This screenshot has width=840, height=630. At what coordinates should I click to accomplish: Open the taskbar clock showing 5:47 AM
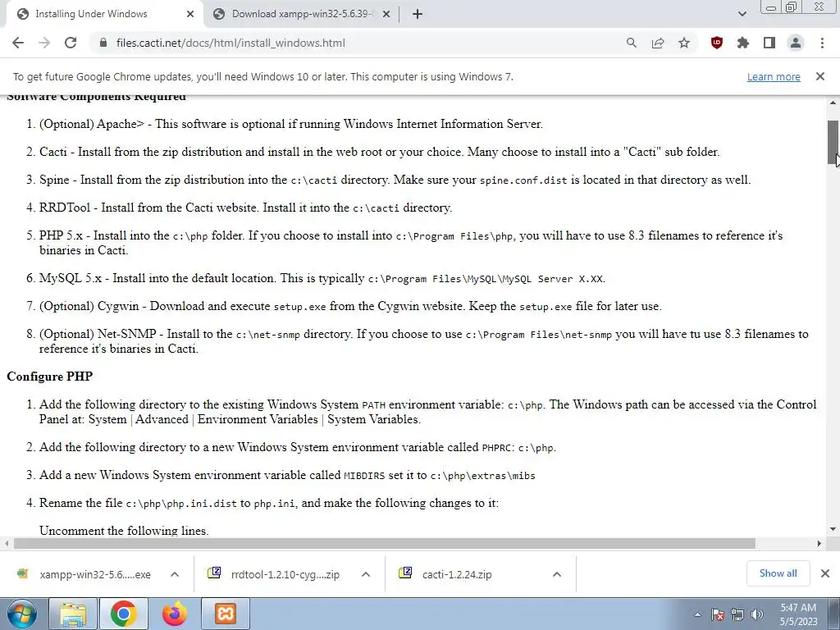pyautogui.click(x=798, y=614)
